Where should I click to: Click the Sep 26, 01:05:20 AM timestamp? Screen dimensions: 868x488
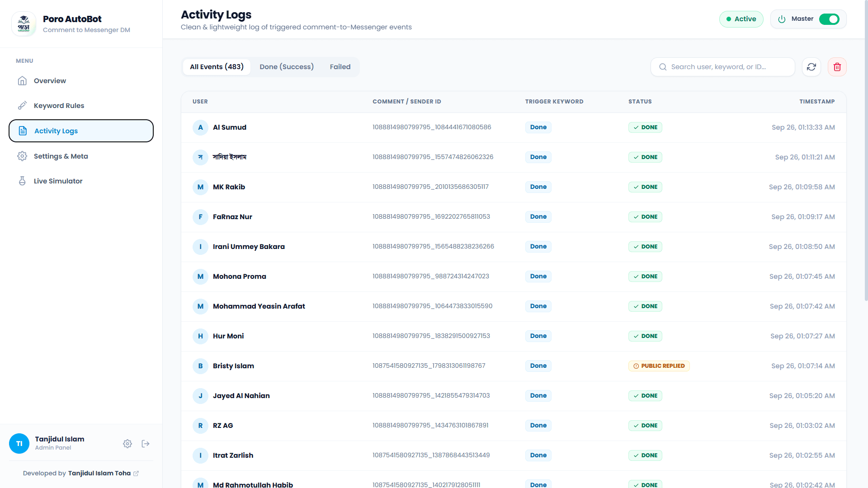point(802,396)
